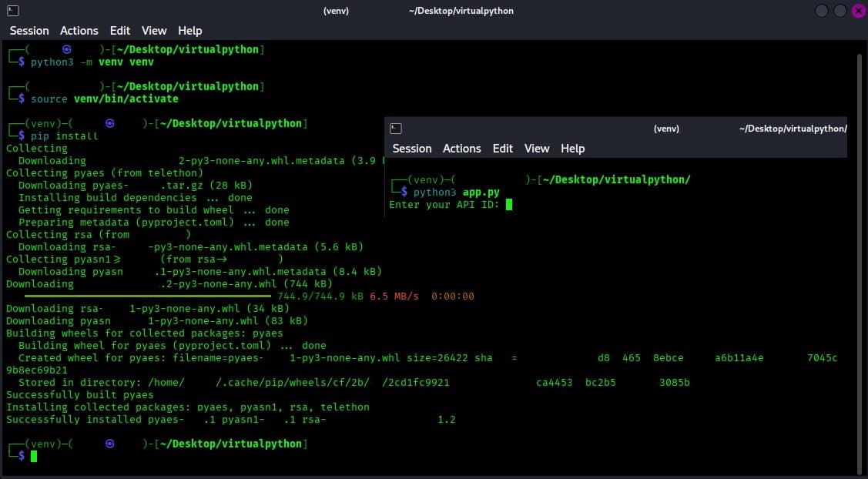Click 'Stored in directory' line

pyautogui.click(x=354, y=383)
